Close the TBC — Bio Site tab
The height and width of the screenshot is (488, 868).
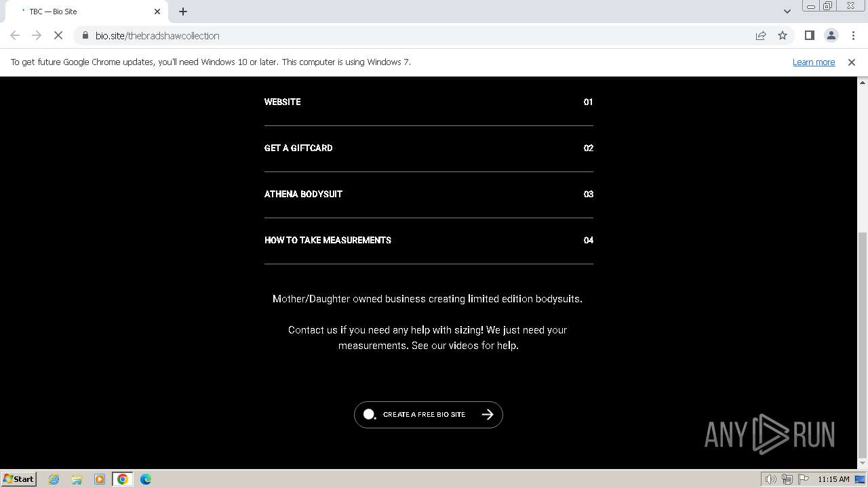pos(157,12)
